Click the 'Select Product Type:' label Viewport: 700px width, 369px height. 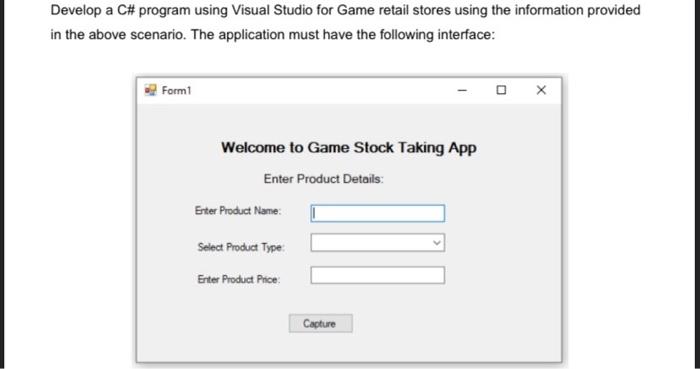(x=241, y=247)
